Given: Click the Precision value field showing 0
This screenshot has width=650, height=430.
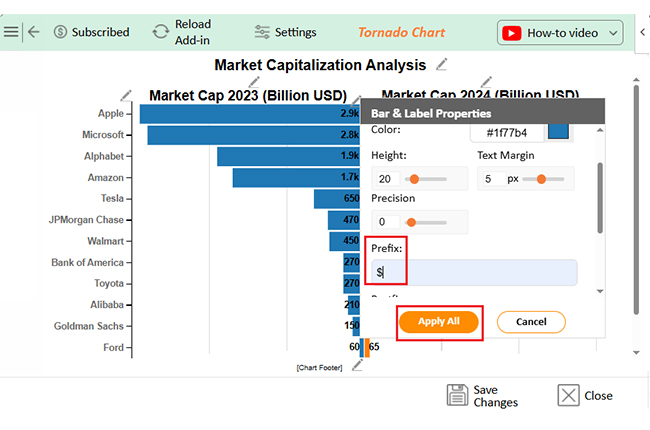Looking at the screenshot, I should click(386, 222).
